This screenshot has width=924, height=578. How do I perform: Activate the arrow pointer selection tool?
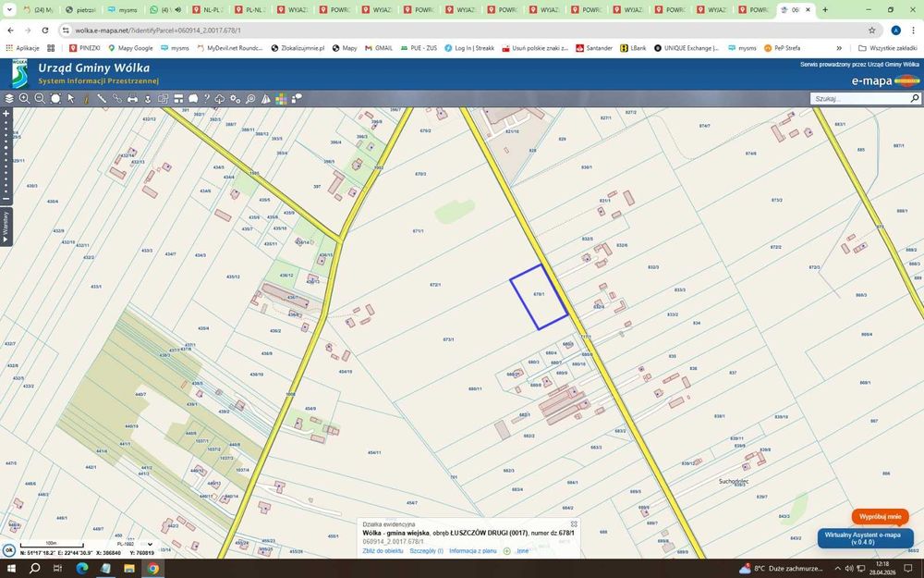coord(71,99)
